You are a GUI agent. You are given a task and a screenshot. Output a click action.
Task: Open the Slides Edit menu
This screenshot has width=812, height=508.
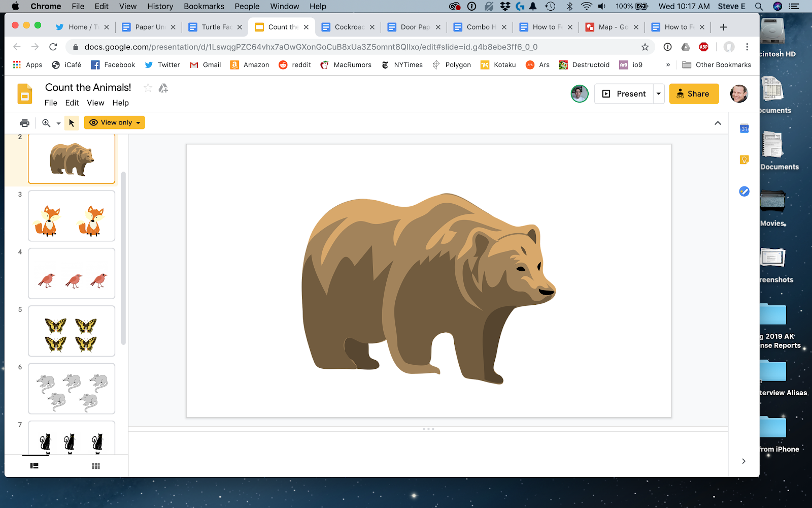tap(72, 103)
